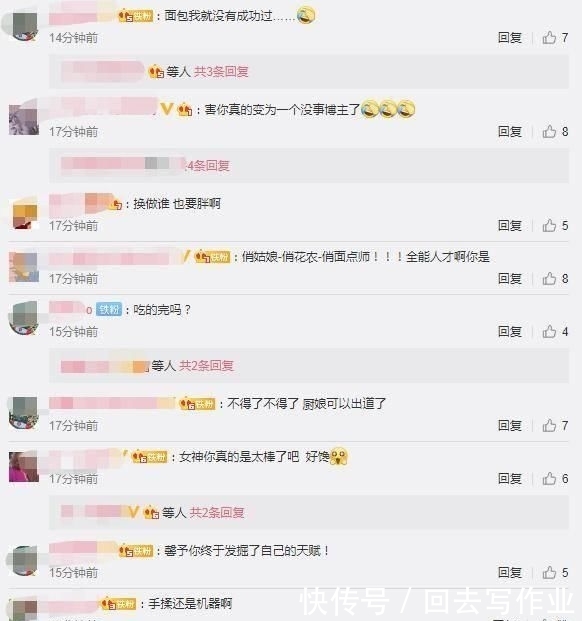
Task: Expand the '4条回复' reply thread
Action: pyautogui.click(x=208, y=166)
